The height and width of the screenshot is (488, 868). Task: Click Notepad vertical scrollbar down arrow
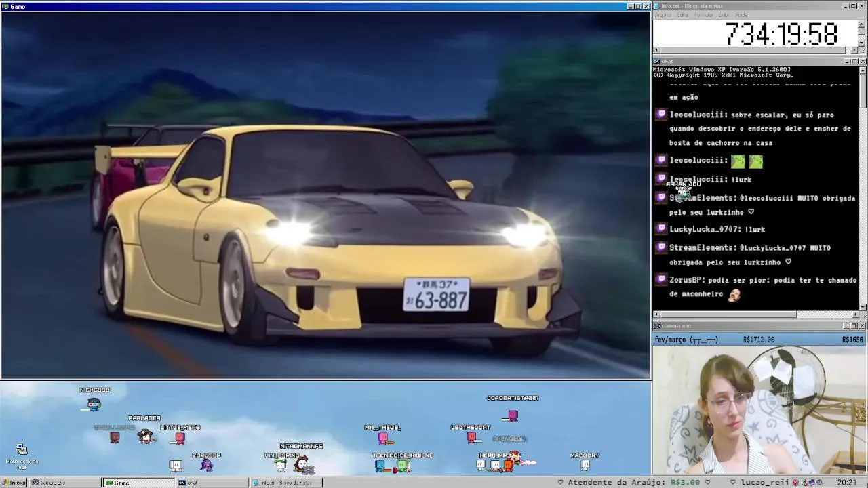862,43
